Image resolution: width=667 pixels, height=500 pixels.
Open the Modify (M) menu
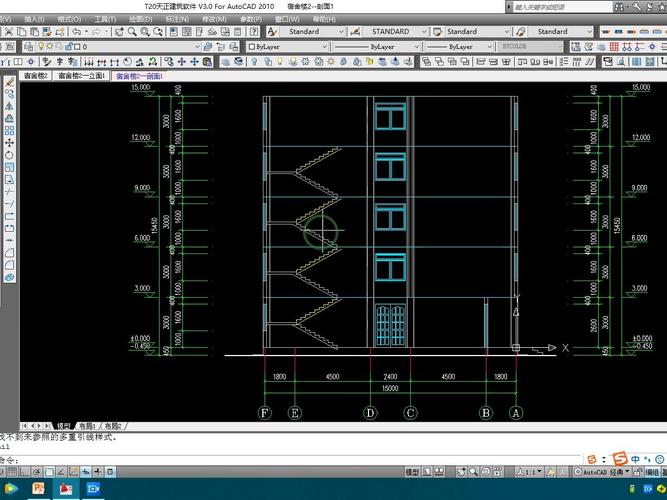(x=214, y=19)
